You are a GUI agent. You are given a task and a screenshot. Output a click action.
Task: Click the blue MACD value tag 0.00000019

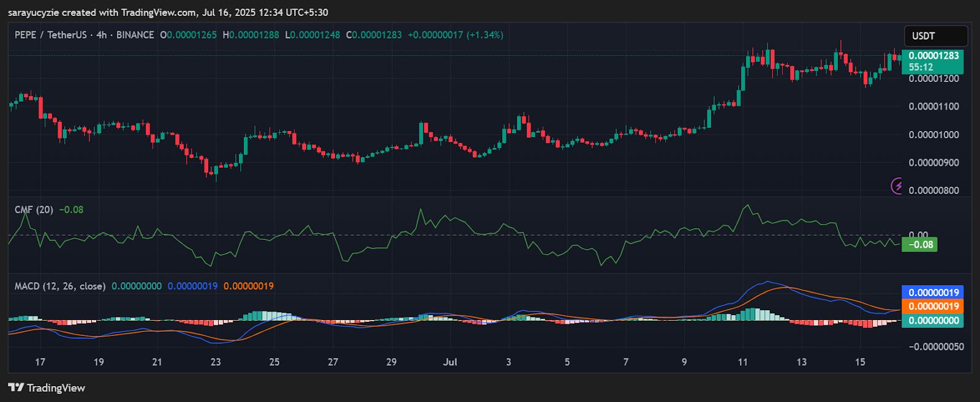pyautogui.click(x=933, y=292)
